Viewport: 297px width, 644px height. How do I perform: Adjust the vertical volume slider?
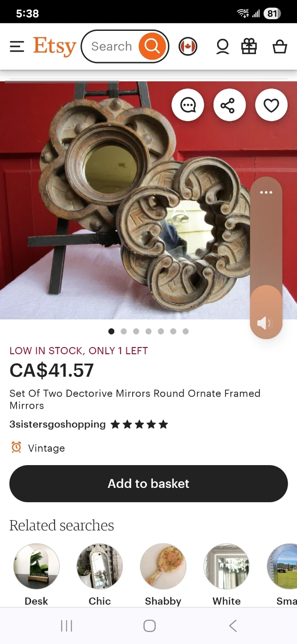(266, 257)
